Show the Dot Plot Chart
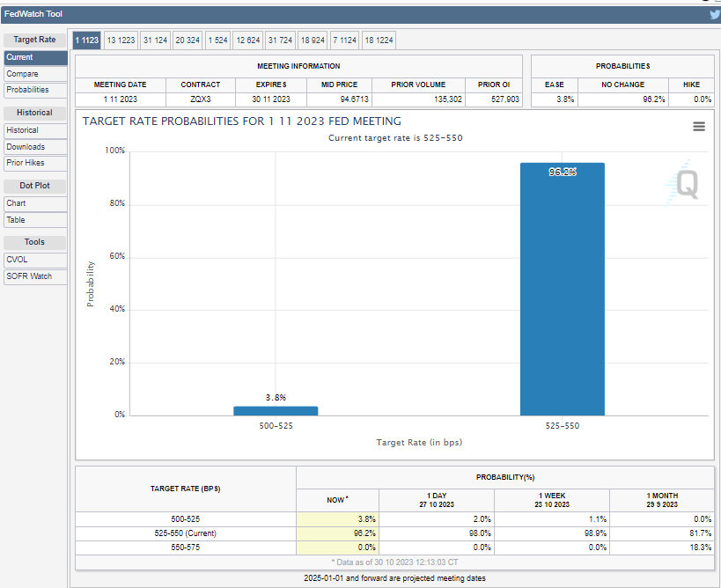 pos(35,203)
